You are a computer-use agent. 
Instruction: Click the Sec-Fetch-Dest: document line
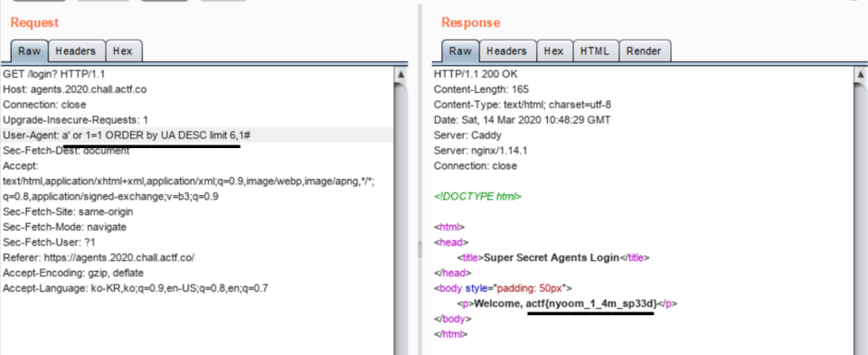pyautogui.click(x=66, y=151)
